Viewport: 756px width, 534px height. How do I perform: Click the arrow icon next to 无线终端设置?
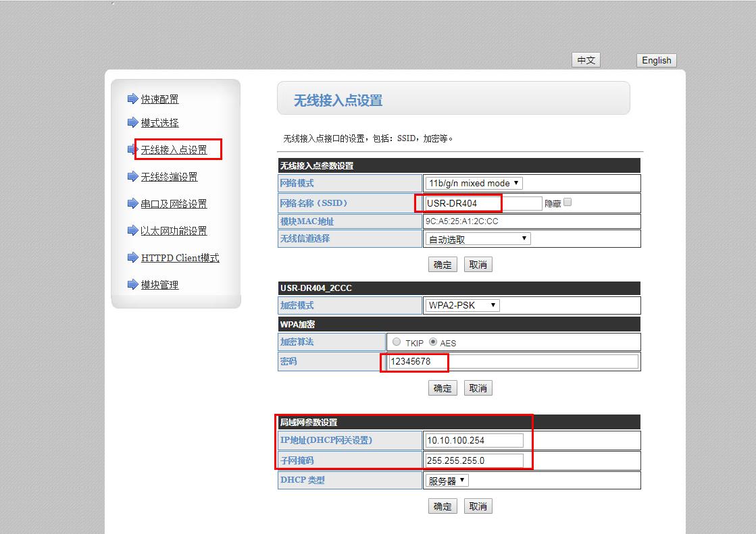tap(132, 177)
